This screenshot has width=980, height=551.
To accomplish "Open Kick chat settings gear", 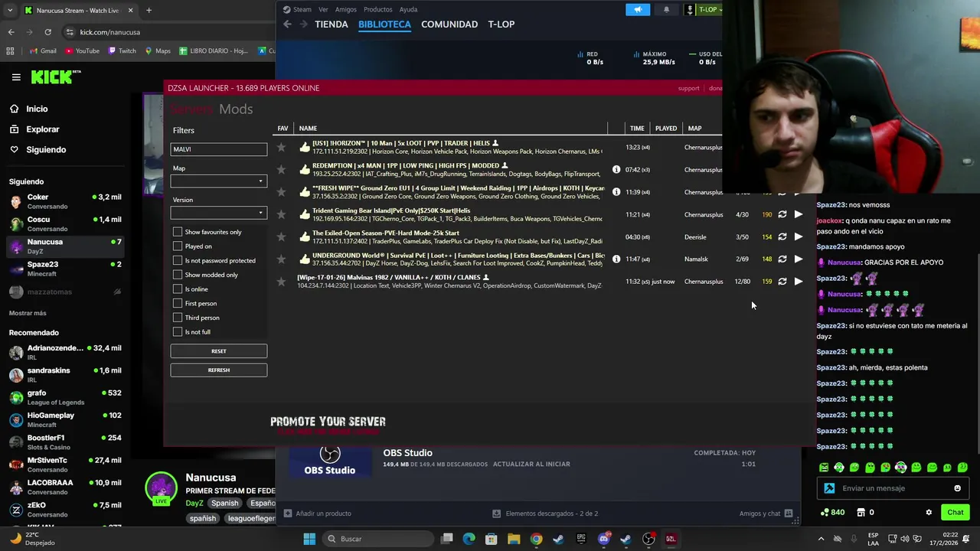I will click(x=929, y=513).
